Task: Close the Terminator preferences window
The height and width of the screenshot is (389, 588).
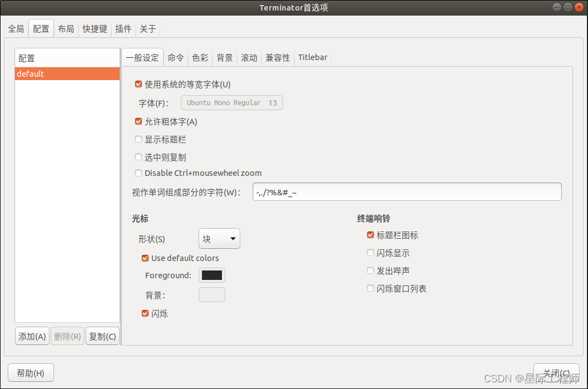Action: point(579,7)
